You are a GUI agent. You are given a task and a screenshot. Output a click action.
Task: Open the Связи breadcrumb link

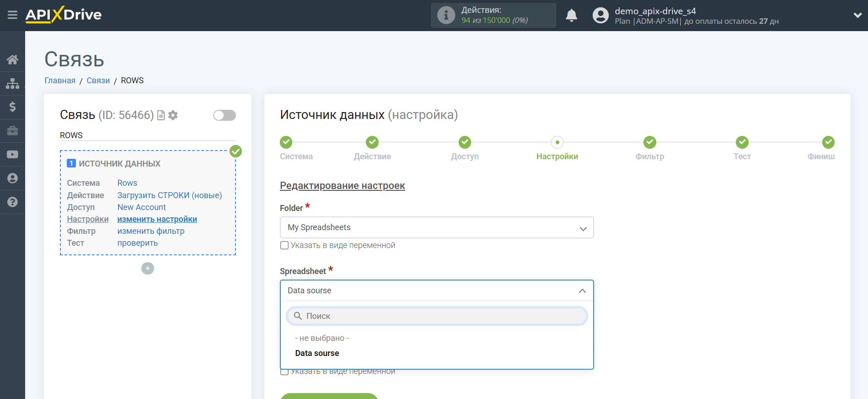pyautogui.click(x=98, y=81)
